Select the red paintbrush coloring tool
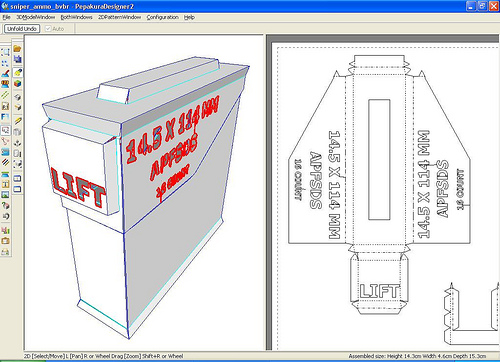 5,73
